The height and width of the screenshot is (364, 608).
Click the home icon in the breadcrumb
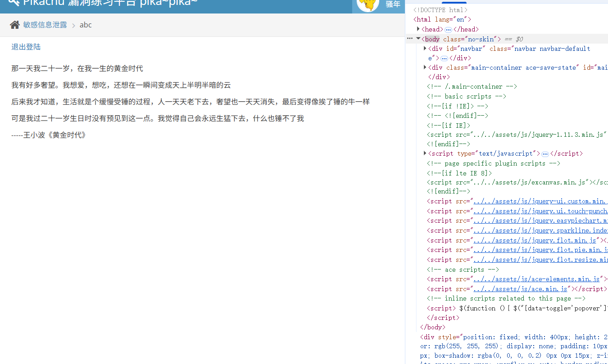click(x=15, y=25)
